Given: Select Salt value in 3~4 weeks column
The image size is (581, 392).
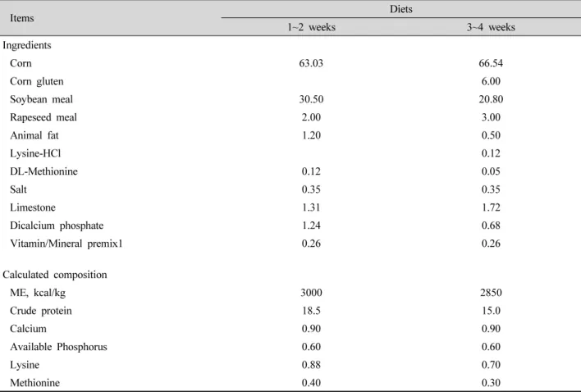Looking at the screenshot, I should [x=491, y=189].
